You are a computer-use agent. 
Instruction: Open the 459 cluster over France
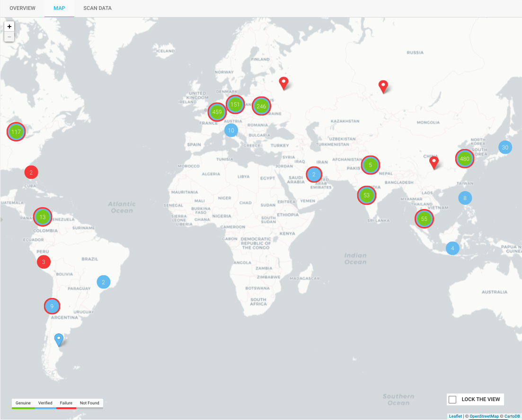click(x=217, y=112)
